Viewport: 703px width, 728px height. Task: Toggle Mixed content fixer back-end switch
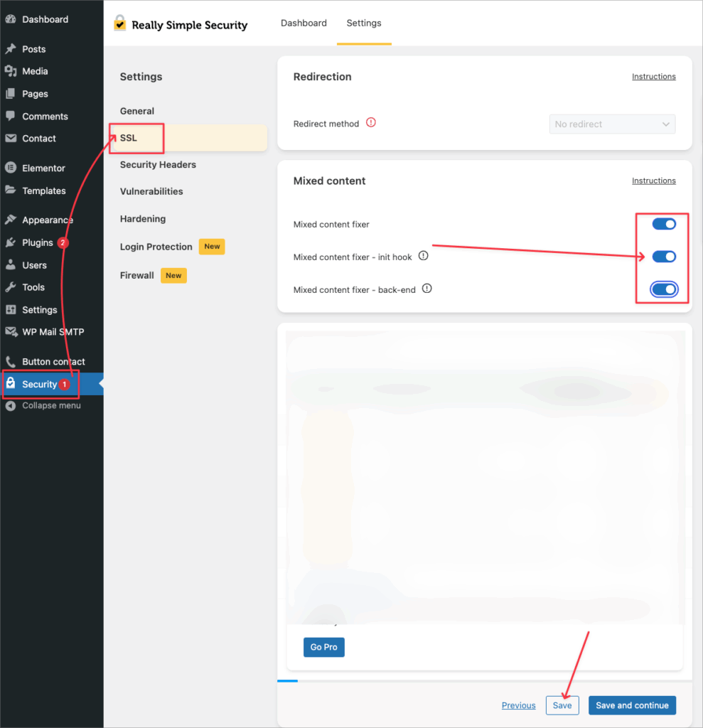(x=663, y=289)
